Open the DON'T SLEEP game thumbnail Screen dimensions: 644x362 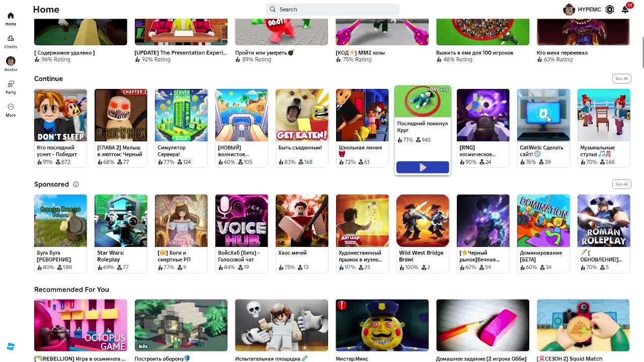click(x=60, y=115)
